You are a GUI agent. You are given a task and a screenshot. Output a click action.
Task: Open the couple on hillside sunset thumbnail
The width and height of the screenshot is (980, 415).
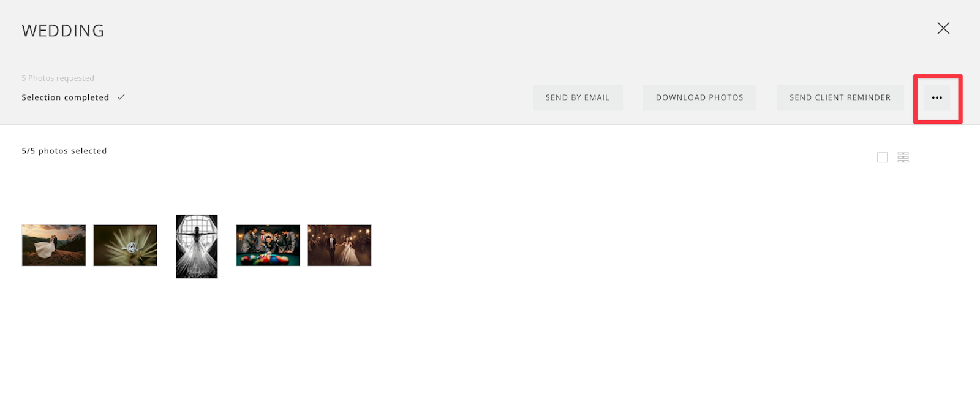pyautogui.click(x=54, y=245)
